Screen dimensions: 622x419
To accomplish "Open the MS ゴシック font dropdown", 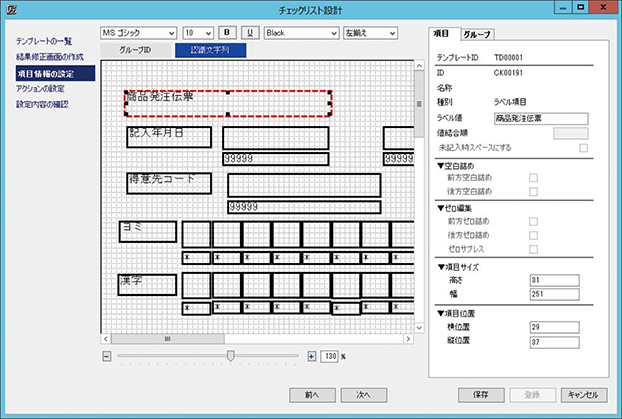I will coord(138,32).
